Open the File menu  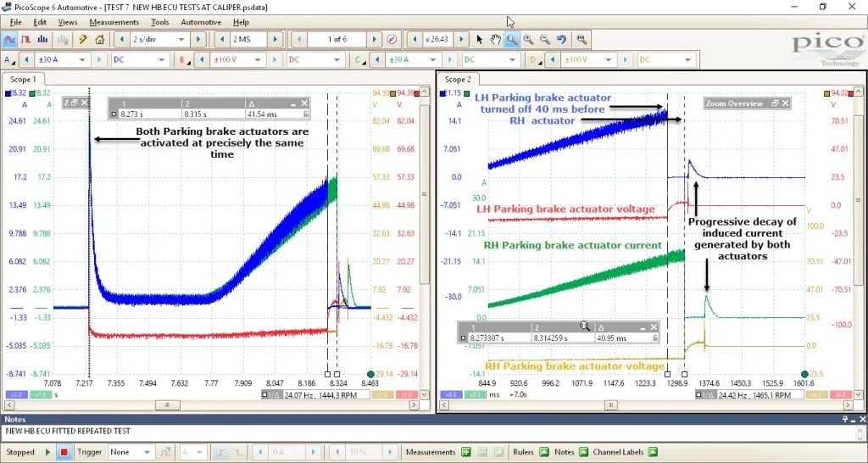15,22
